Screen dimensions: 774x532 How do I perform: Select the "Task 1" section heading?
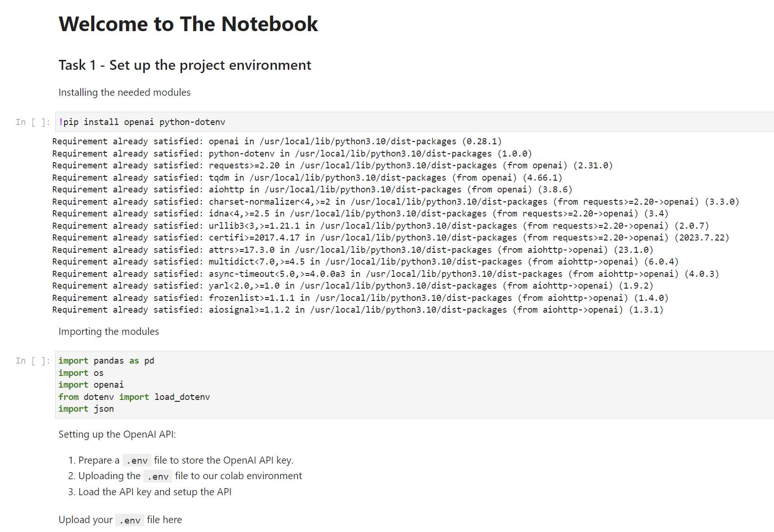(x=184, y=65)
